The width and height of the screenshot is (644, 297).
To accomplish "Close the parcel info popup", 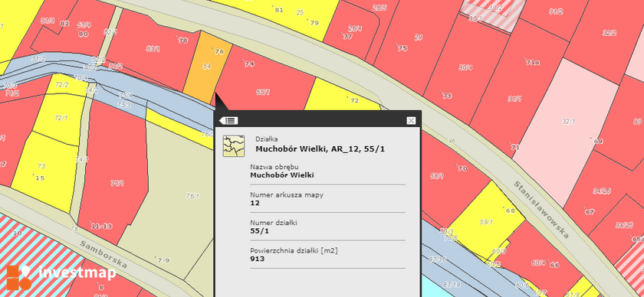I will (x=411, y=121).
